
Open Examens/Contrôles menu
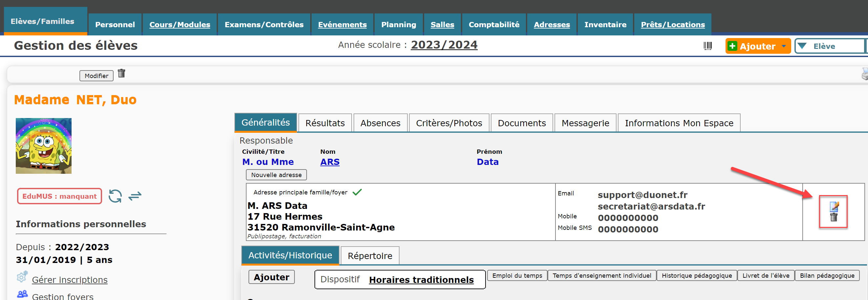264,24
